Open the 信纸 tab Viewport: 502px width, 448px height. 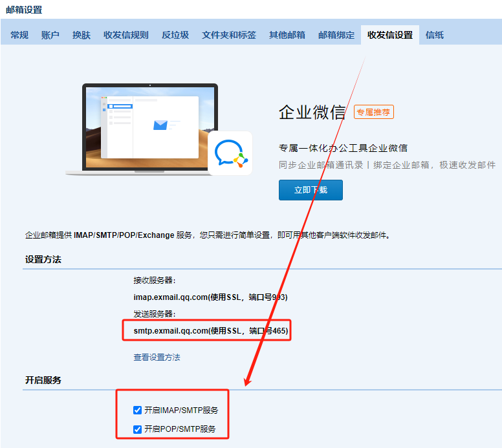tap(435, 35)
